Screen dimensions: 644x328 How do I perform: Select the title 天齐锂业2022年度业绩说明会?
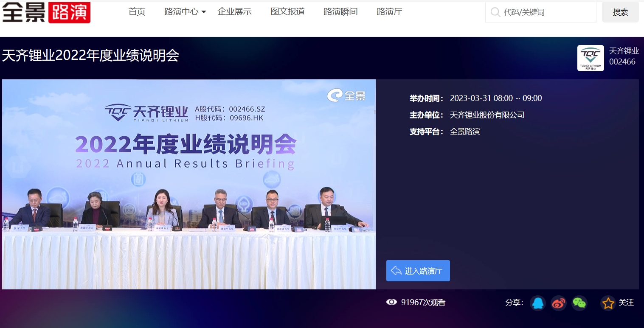click(x=90, y=56)
